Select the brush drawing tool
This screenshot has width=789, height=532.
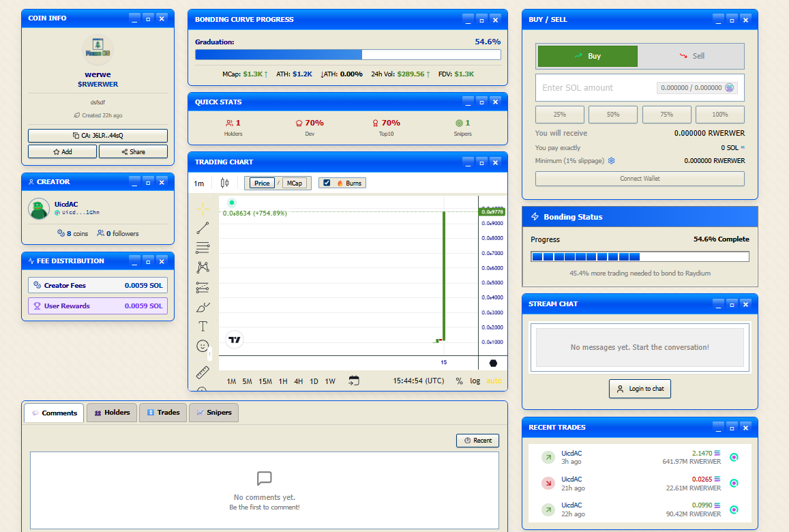[x=203, y=307]
